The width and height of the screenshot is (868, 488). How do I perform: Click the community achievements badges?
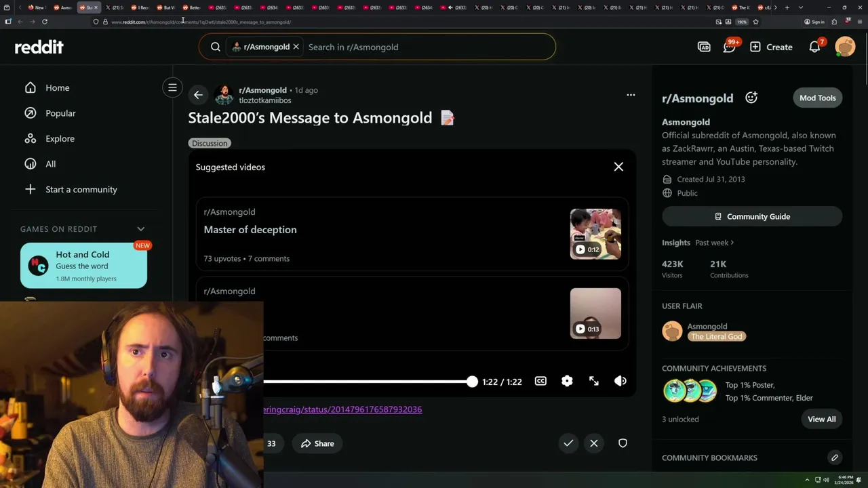pos(689,391)
